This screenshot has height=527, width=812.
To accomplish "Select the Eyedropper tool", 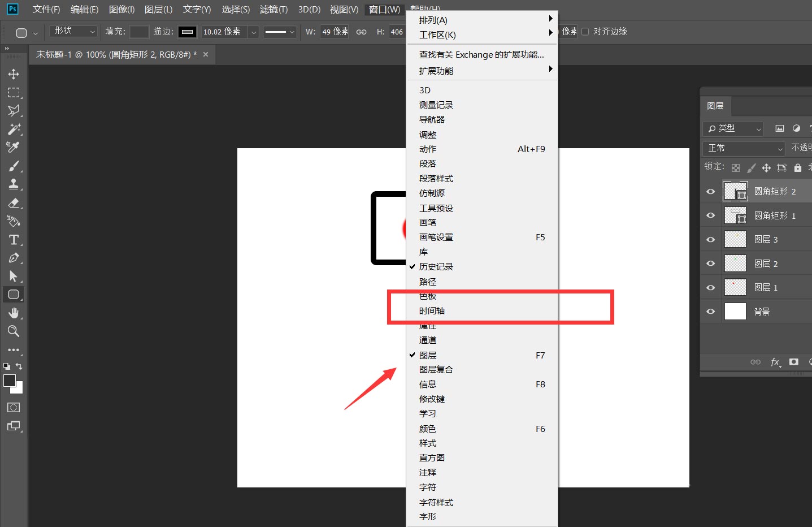I will (x=14, y=147).
